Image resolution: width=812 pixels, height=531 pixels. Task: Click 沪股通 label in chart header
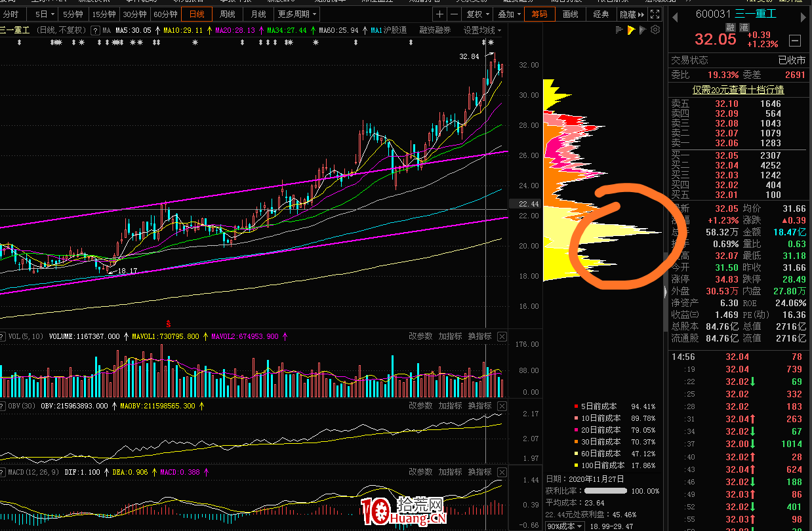tap(395, 30)
